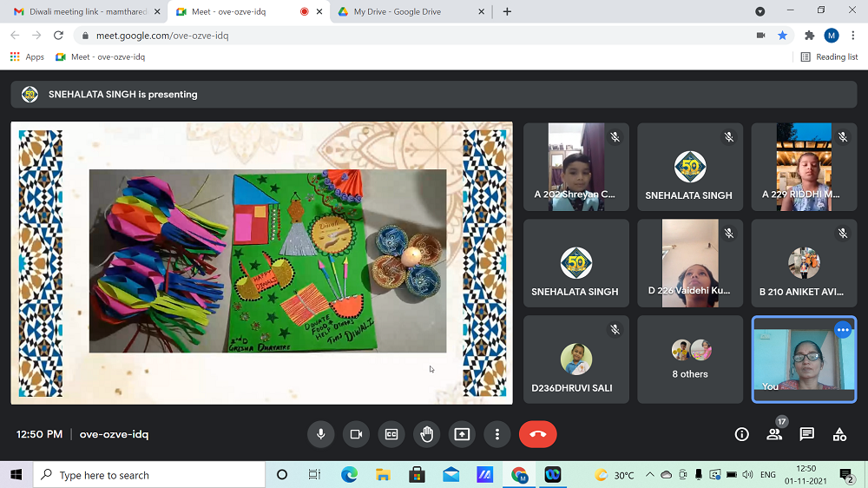Toggle closed captions button
This screenshot has width=868, height=488.
click(x=391, y=434)
